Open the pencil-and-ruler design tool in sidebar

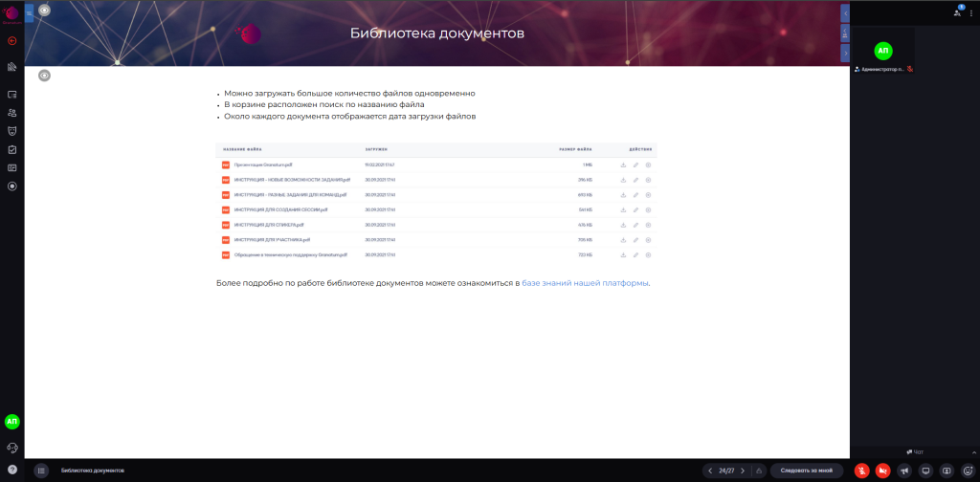(x=11, y=67)
